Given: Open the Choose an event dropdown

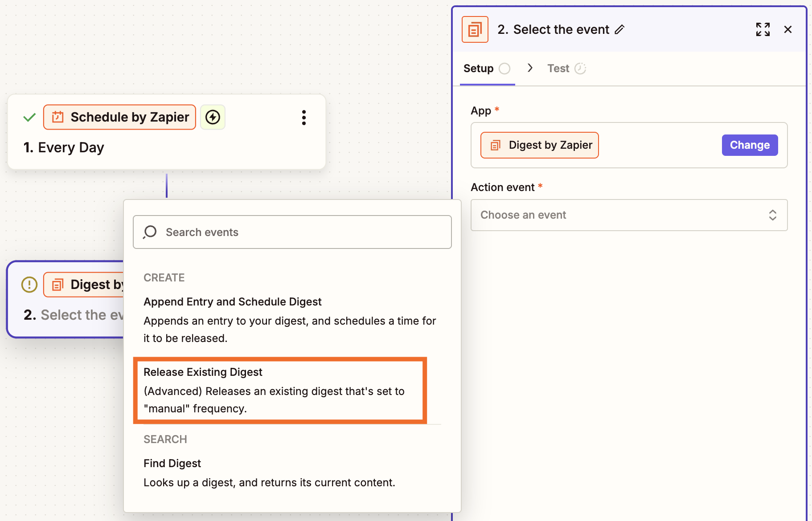Looking at the screenshot, I should (x=629, y=215).
